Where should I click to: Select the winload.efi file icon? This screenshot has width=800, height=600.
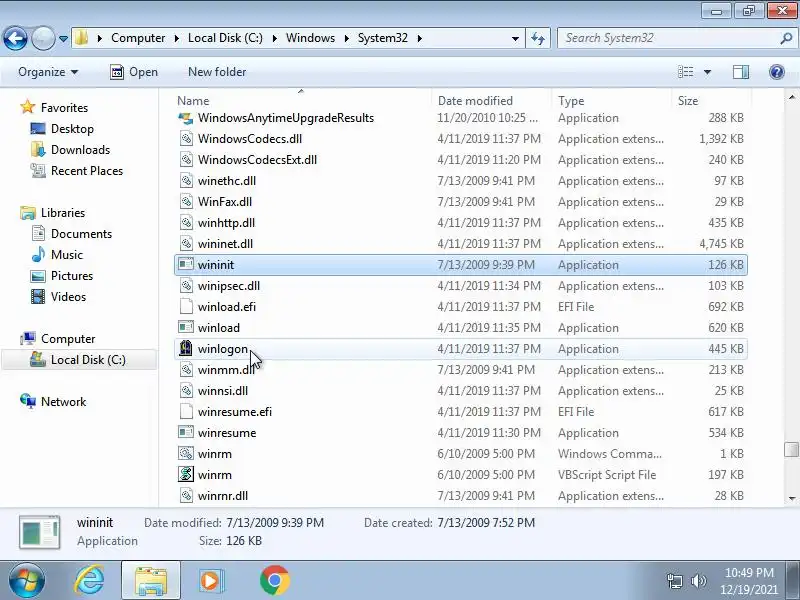click(186, 307)
